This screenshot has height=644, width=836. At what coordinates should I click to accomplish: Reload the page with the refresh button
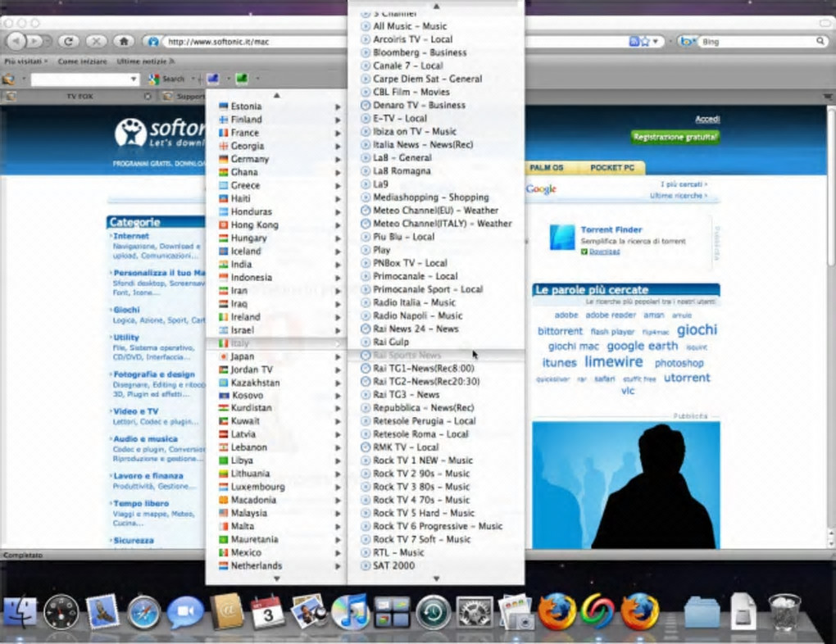pyautogui.click(x=68, y=41)
